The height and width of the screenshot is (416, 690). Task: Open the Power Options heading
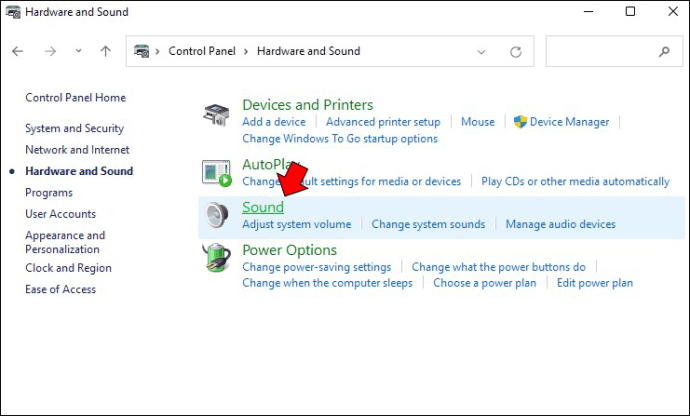tap(290, 250)
